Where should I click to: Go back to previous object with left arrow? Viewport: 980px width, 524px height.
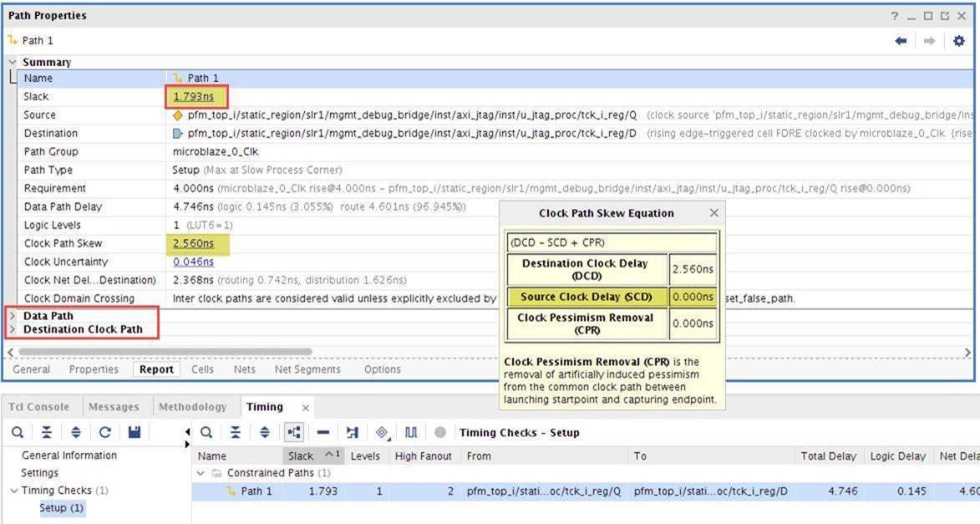tap(901, 41)
